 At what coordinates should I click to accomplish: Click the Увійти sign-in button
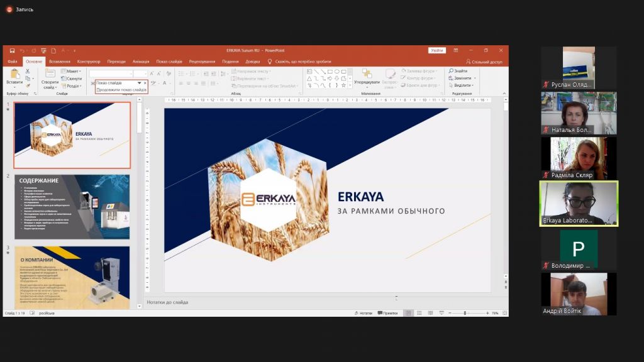tap(437, 50)
